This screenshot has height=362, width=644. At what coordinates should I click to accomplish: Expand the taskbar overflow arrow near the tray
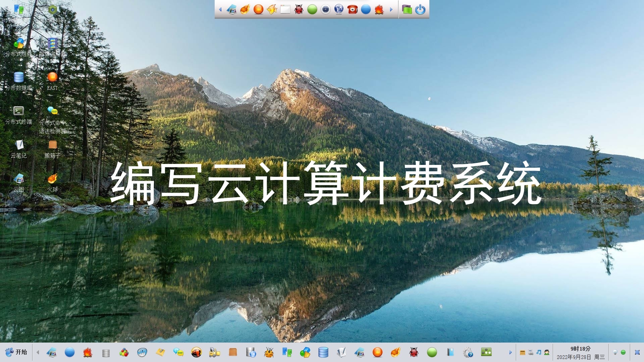pyautogui.click(x=509, y=352)
